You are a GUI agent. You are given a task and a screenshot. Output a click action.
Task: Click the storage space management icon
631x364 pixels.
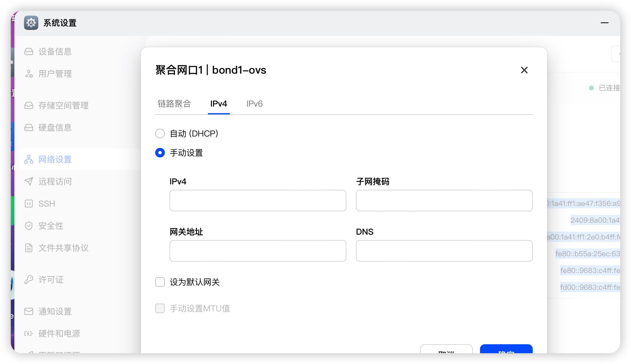[29, 106]
